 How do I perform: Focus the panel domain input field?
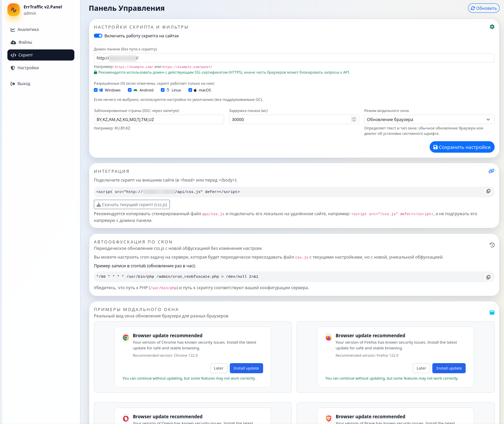294,58
